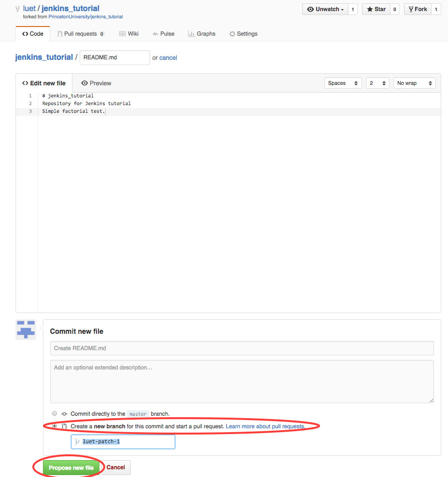This screenshot has width=448, height=477.
Task: Click the Propose new file button
Action: [x=71, y=467]
